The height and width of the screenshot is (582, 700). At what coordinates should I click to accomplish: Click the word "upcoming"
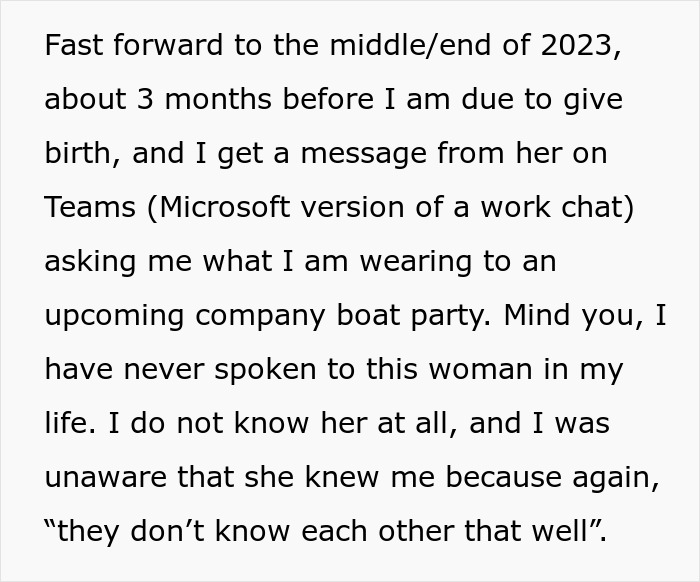pyautogui.click(x=114, y=316)
